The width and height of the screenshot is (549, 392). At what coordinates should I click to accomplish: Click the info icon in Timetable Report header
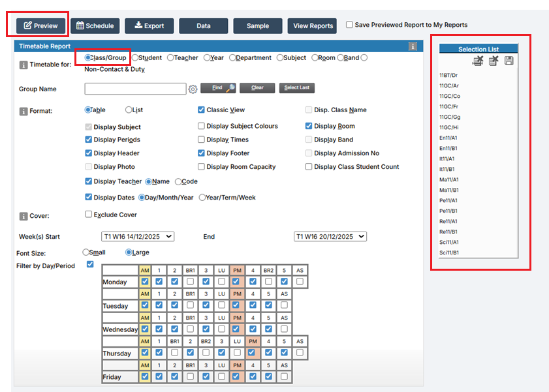tap(413, 46)
